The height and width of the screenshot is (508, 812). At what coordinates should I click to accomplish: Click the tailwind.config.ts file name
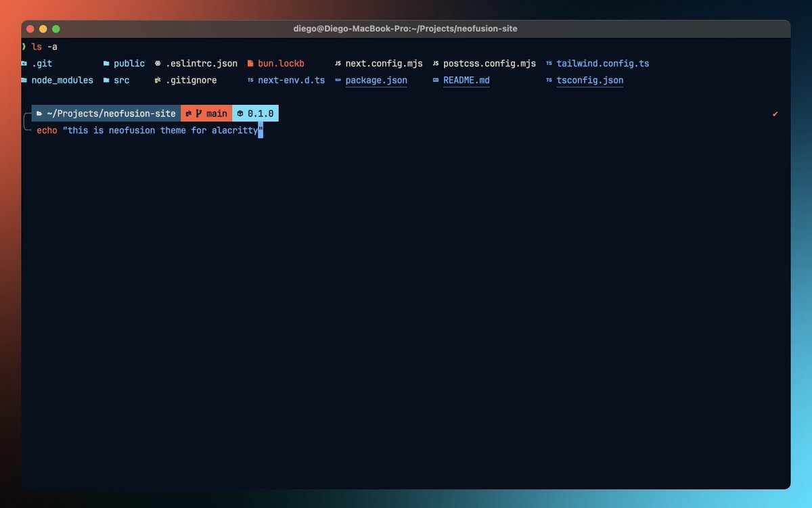tap(603, 64)
